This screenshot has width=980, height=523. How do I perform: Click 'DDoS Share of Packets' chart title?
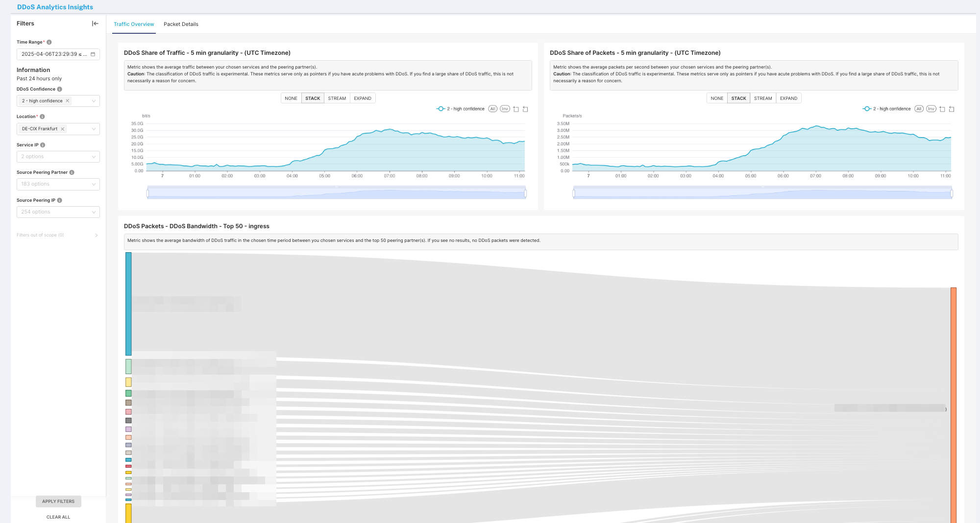(635, 53)
